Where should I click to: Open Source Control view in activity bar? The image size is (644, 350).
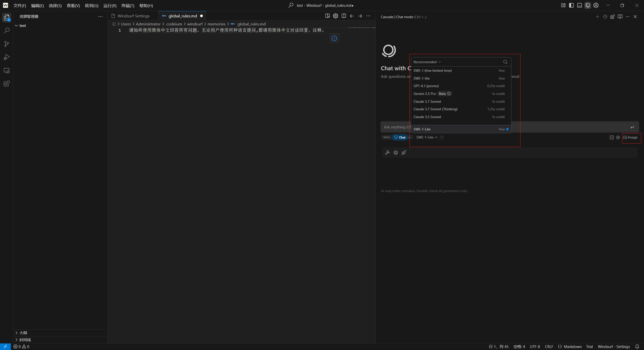coord(7,44)
